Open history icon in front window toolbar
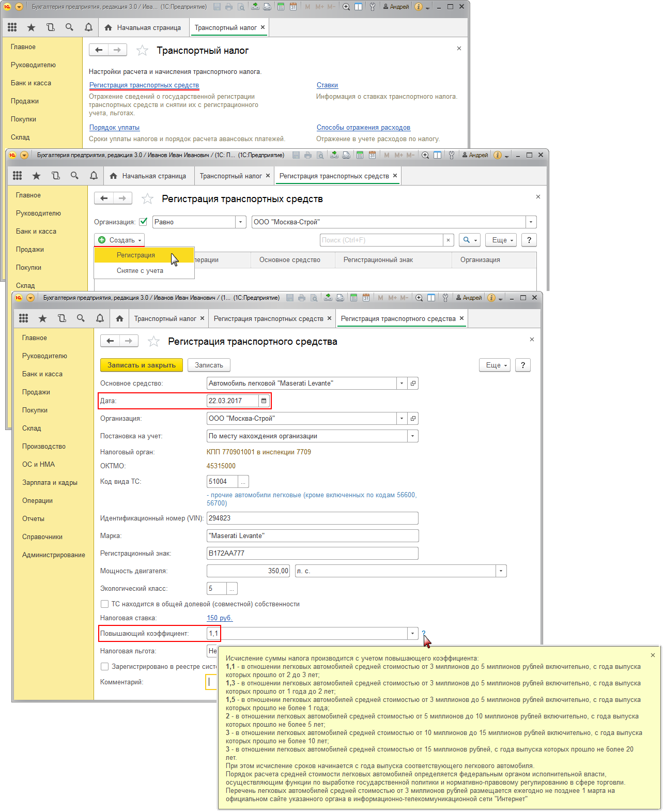The height and width of the screenshot is (812, 664). tap(62, 318)
